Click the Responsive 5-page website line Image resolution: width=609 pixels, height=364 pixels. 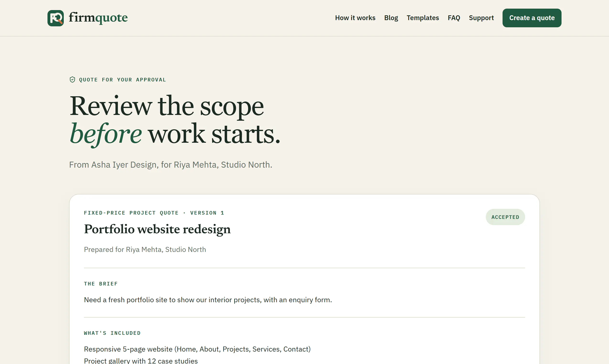pos(197,349)
